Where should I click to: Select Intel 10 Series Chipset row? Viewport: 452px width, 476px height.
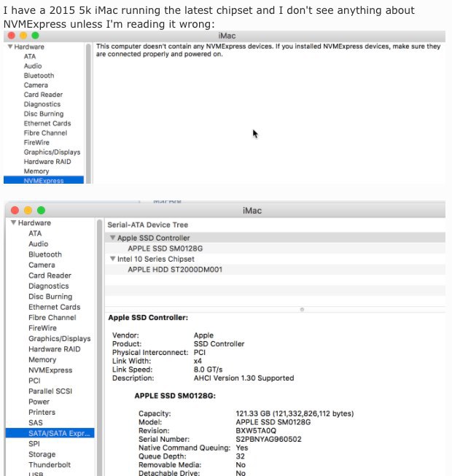tap(275, 259)
